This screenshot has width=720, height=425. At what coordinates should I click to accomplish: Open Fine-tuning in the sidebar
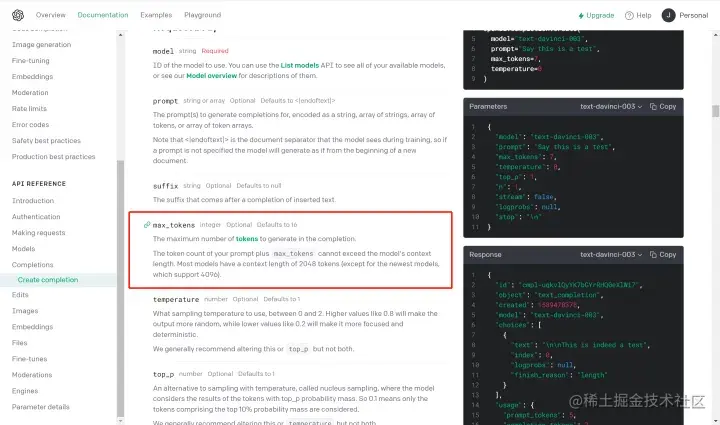31,61
